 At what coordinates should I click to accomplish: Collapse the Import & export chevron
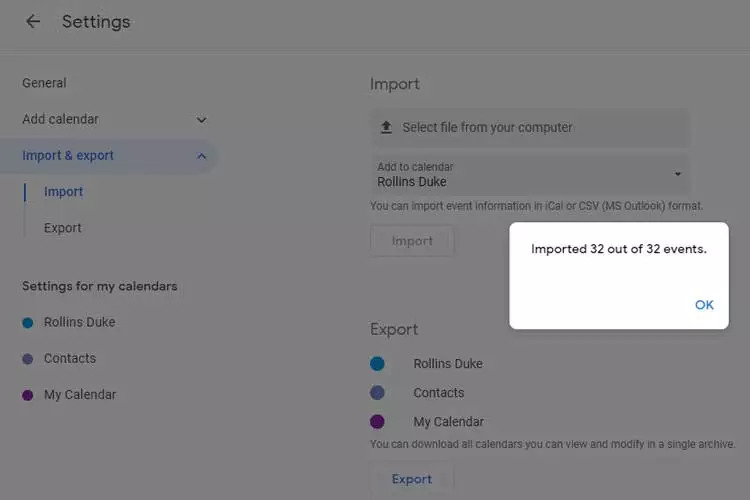click(x=201, y=156)
